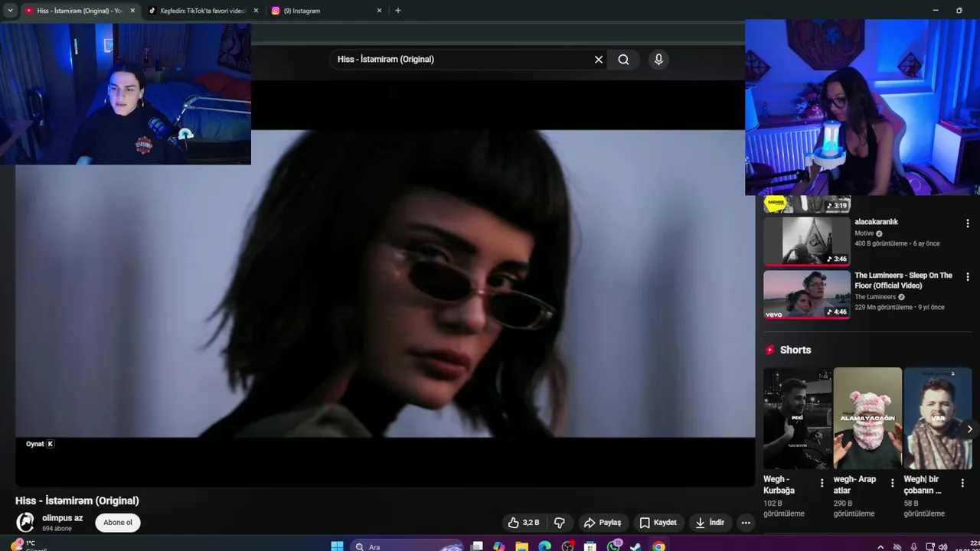Like the video showing 3,2 B

tap(524, 523)
